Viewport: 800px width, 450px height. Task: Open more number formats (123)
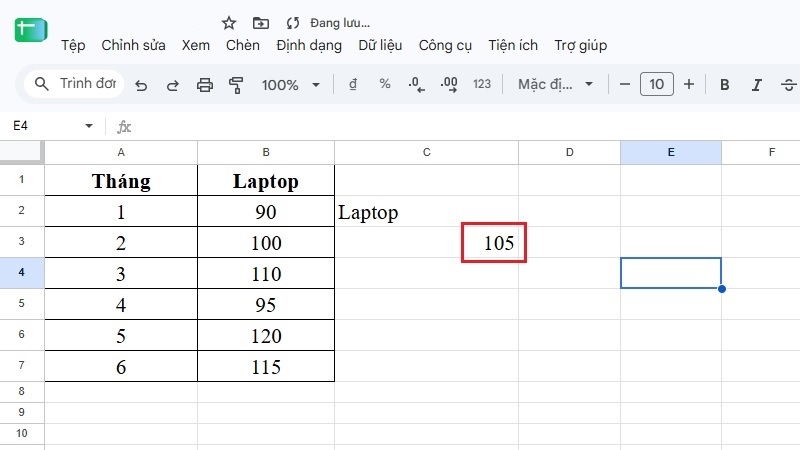(x=482, y=84)
